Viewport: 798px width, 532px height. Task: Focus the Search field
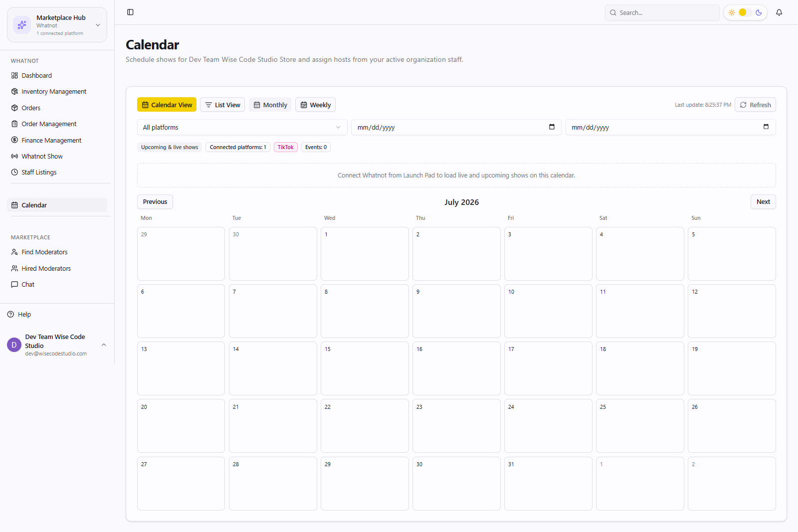click(x=662, y=12)
